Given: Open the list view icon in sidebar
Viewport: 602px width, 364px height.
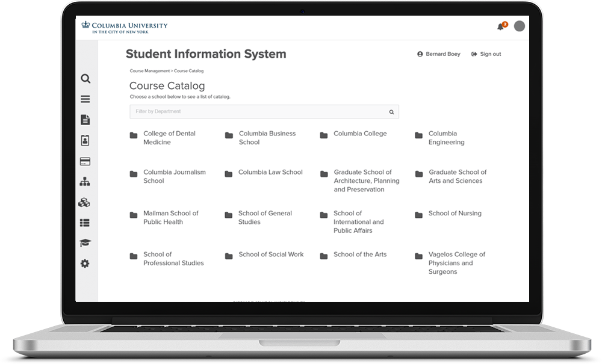Looking at the screenshot, I should [x=85, y=223].
